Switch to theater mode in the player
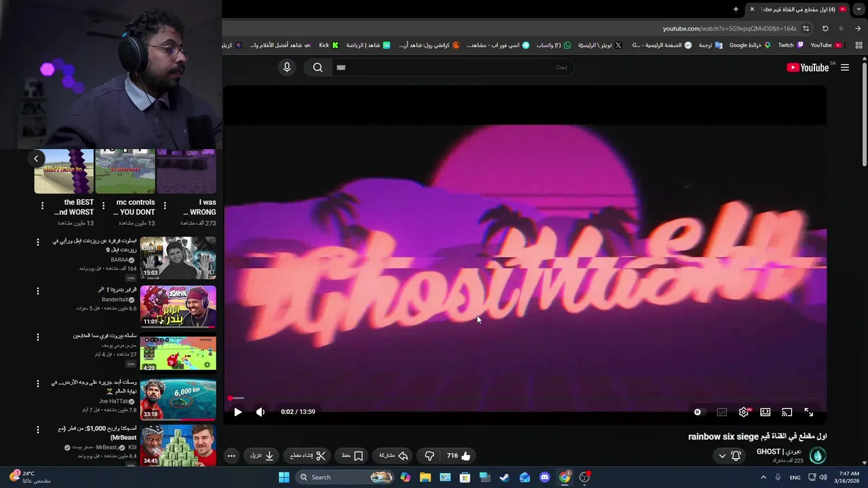The image size is (868, 488). pos(766,412)
